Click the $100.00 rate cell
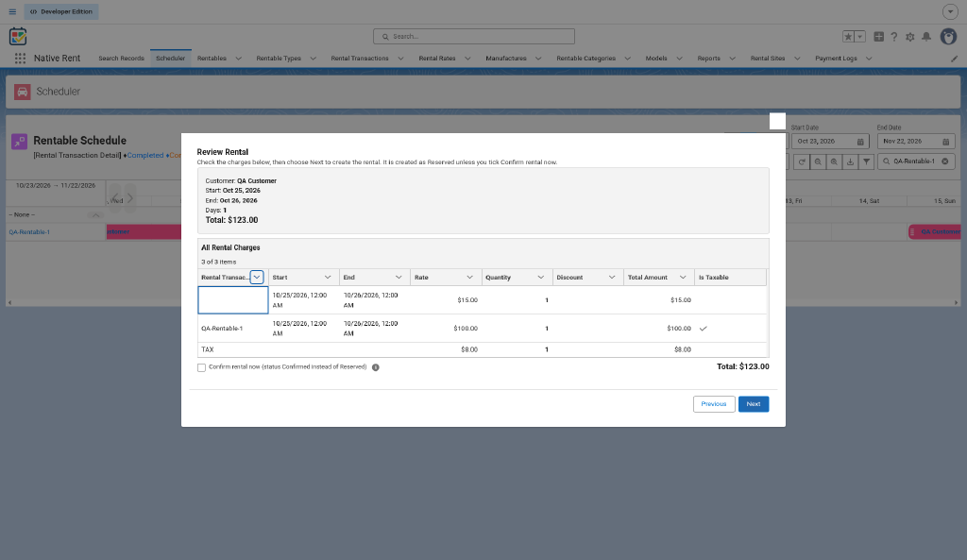 (x=446, y=329)
